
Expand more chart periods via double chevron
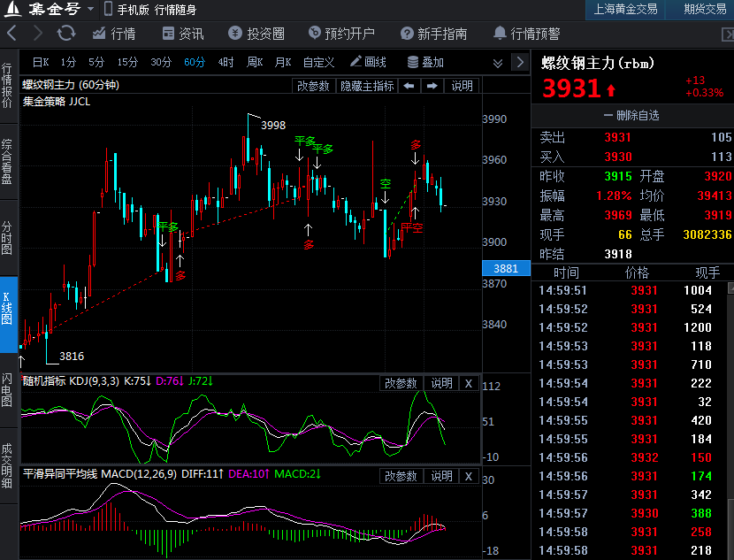498,63
